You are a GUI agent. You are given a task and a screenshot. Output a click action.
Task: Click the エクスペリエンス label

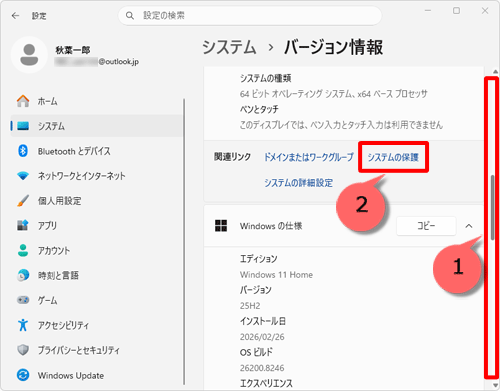coord(266,383)
